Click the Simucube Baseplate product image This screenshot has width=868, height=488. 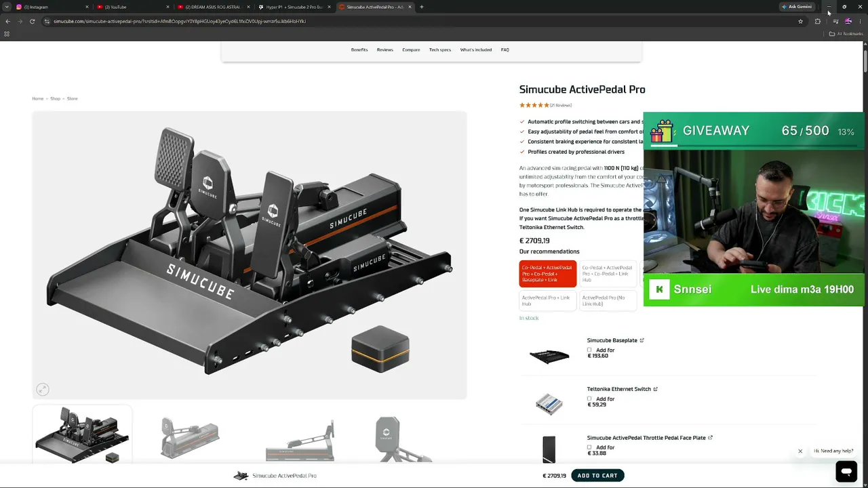click(x=549, y=355)
